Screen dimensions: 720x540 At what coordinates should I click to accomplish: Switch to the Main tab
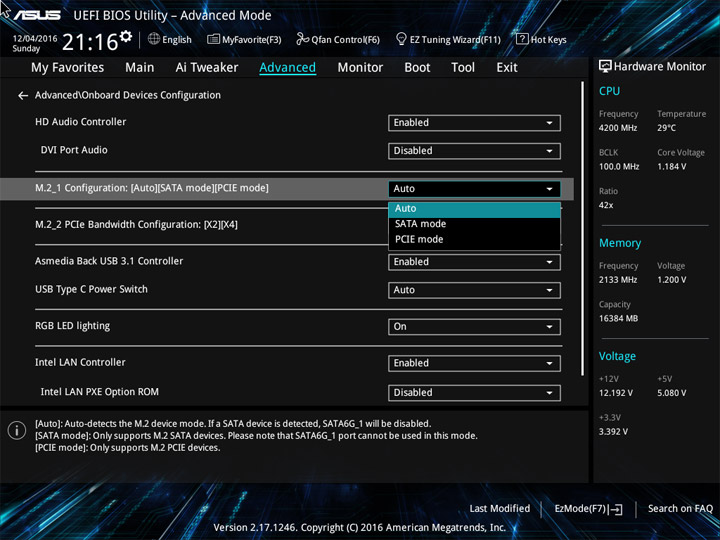click(140, 68)
